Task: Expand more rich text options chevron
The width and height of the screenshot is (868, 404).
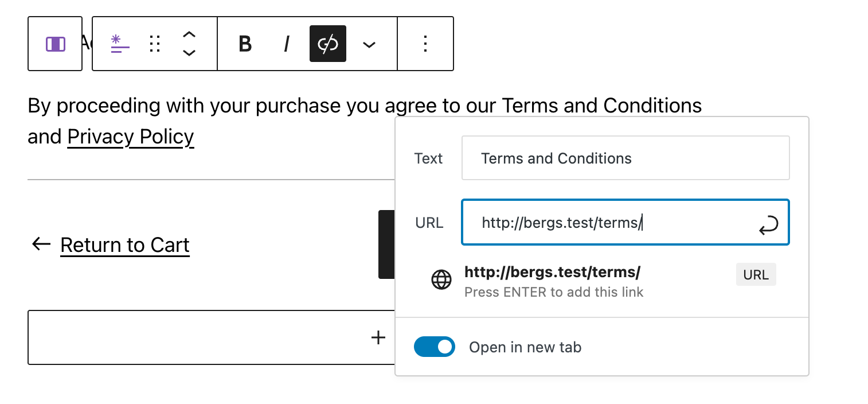Action: [369, 45]
